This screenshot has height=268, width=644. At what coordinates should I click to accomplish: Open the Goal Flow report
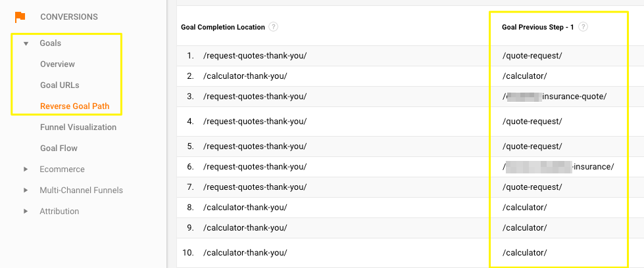(x=59, y=148)
